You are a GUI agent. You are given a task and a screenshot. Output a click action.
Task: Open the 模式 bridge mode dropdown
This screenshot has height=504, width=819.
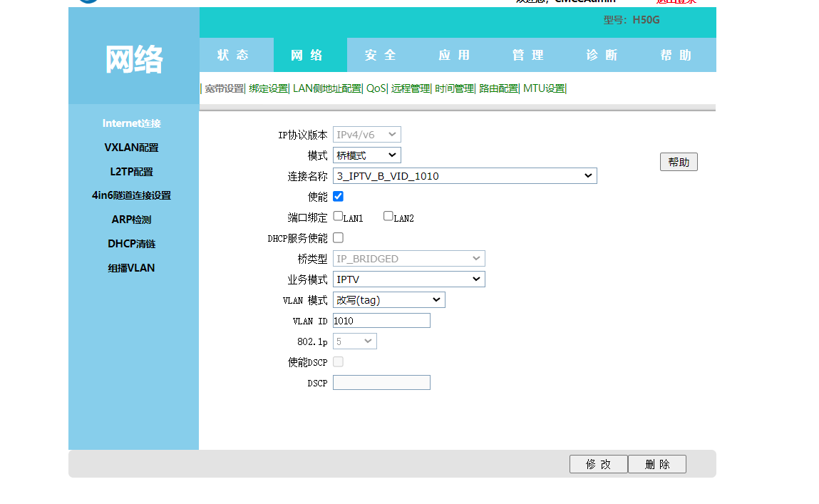pyautogui.click(x=366, y=155)
